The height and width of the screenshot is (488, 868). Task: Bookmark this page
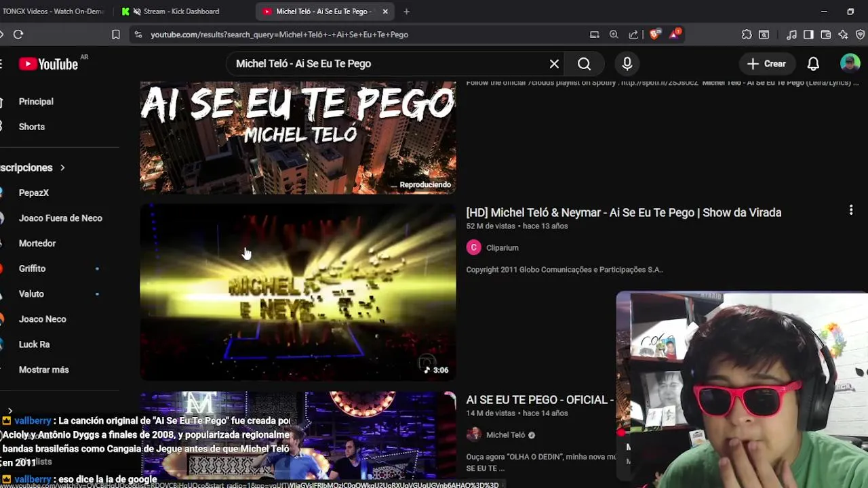(x=116, y=35)
